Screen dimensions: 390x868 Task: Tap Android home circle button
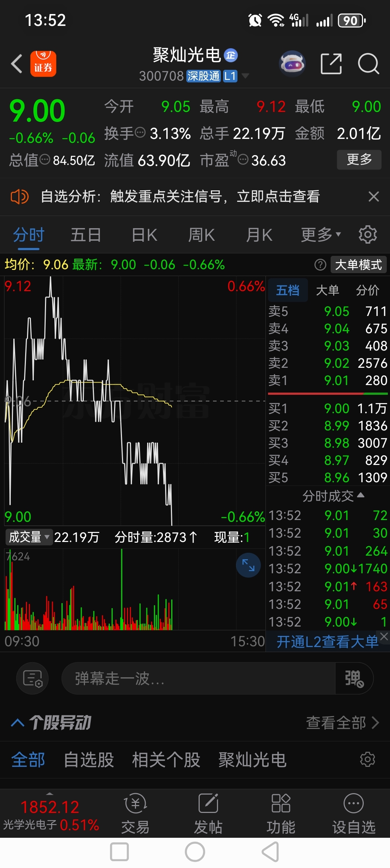tap(195, 852)
